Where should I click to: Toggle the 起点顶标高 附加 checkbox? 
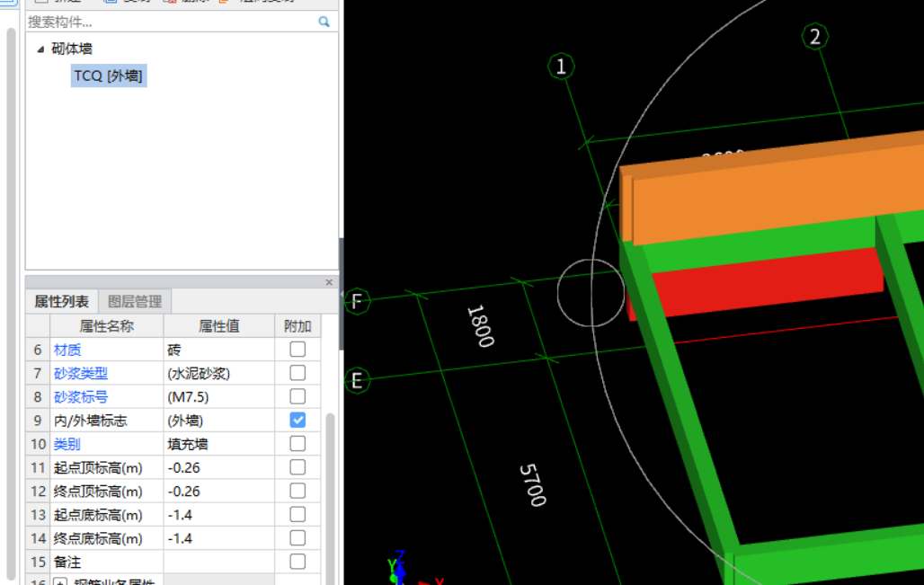click(x=298, y=467)
